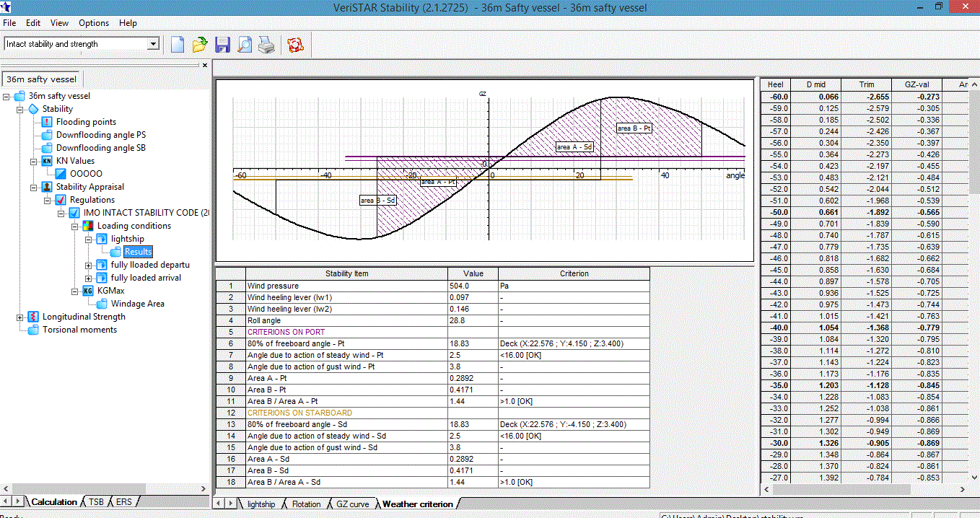Click the KGMax node icon
This screenshot has height=518, width=980.
(x=88, y=291)
